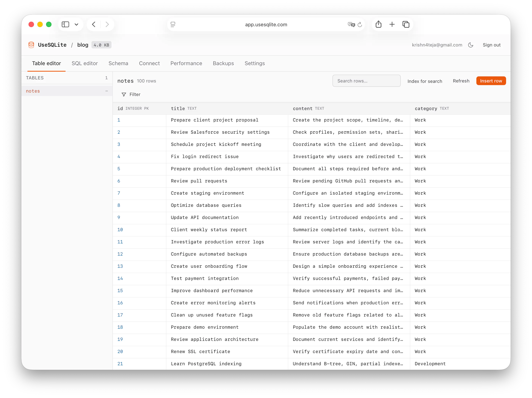Select the notes table in sidebar
The width and height of the screenshot is (532, 398).
(x=67, y=91)
